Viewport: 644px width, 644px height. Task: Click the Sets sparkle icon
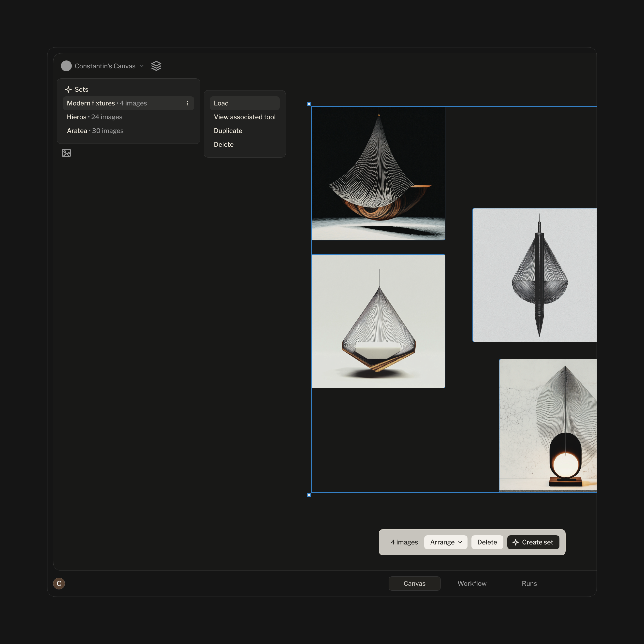[68, 89]
